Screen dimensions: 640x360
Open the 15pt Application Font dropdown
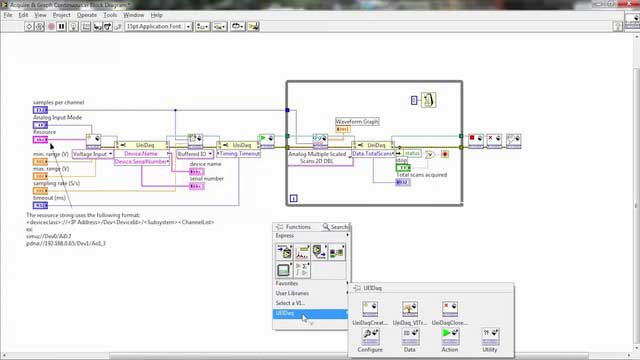coord(158,27)
